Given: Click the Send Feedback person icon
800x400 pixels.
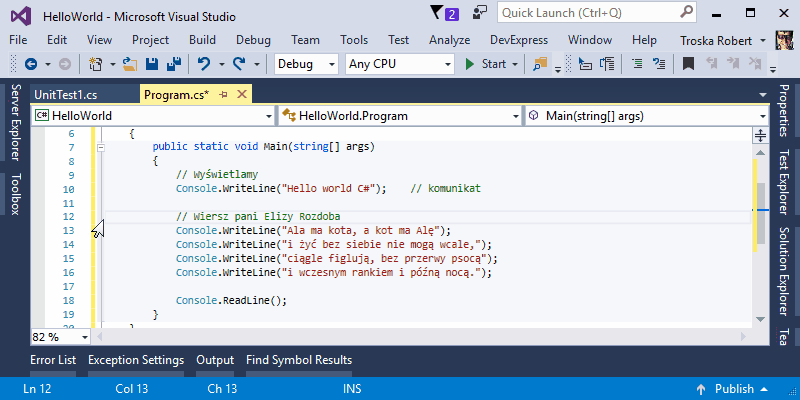Looking at the screenshot, I should coord(480,13).
